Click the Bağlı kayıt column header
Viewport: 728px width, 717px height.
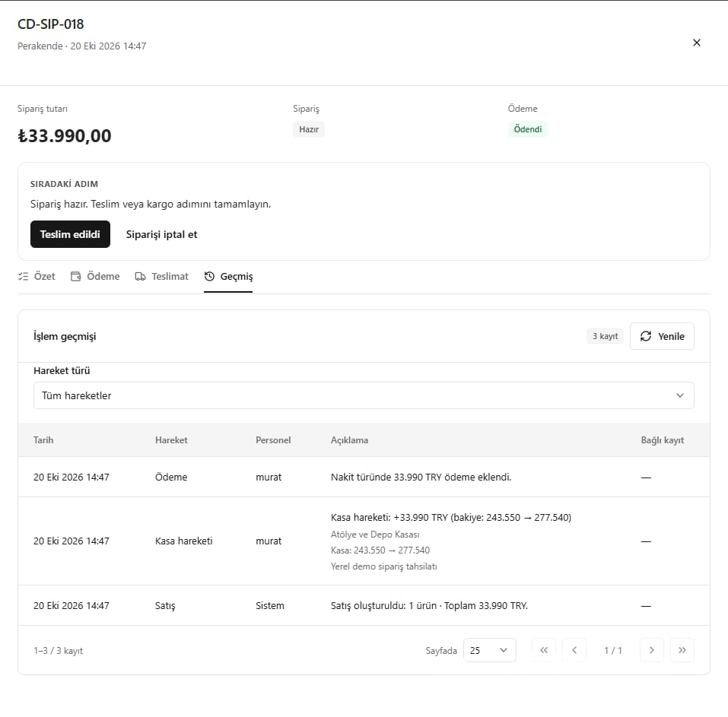663,440
